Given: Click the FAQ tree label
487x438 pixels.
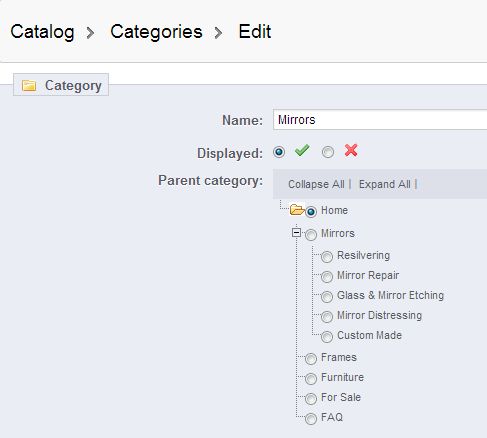Looking at the screenshot, I should tap(332, 417).
